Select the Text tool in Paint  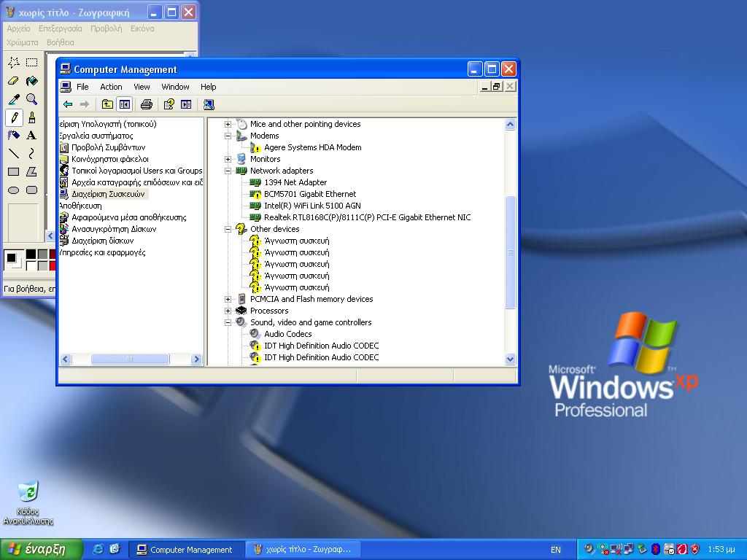click(x=32, y=135)
